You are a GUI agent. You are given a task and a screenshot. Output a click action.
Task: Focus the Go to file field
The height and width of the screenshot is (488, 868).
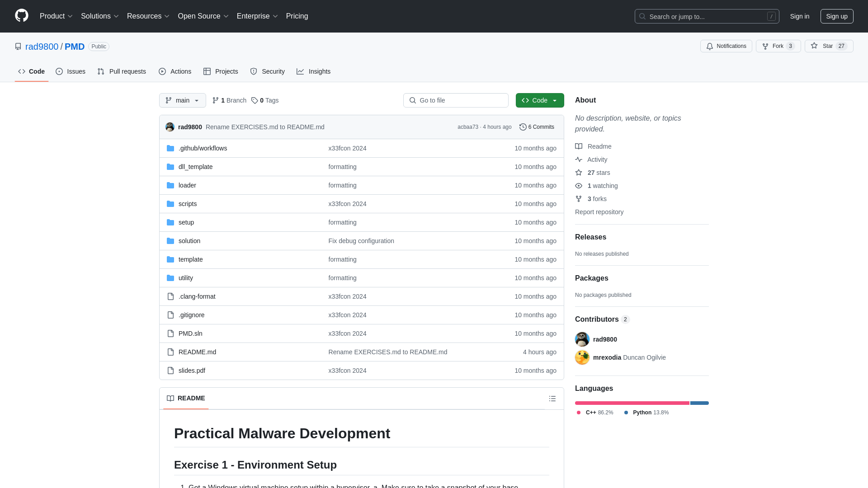(x=456, y=100)
